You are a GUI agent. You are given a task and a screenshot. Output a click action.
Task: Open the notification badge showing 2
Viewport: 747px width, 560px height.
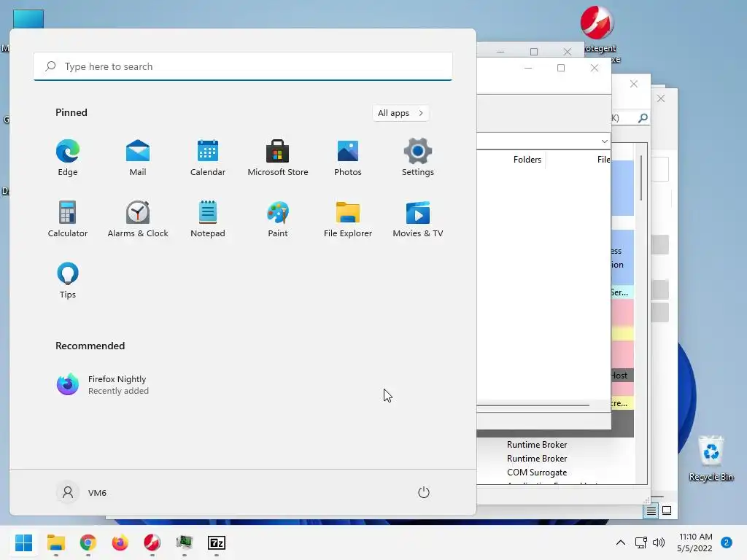[726, 542]
